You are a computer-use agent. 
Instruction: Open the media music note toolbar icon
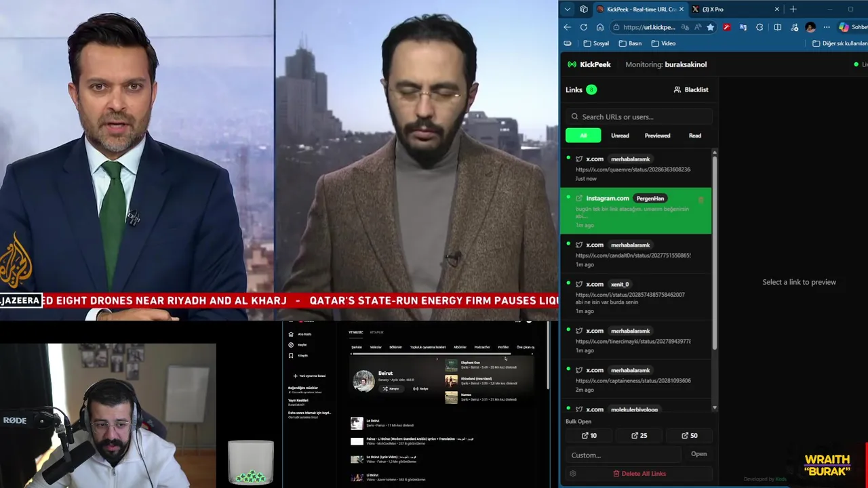click(794, 27)
